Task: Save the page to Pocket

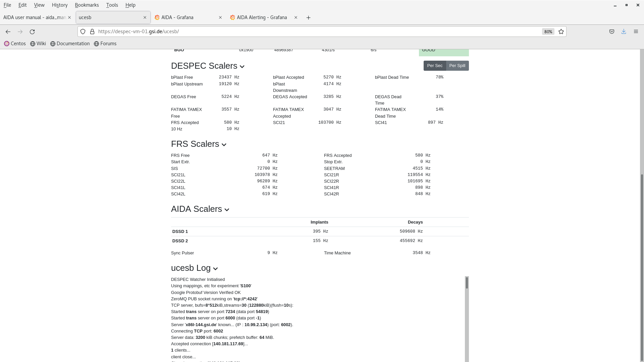Action: point(611,32)
